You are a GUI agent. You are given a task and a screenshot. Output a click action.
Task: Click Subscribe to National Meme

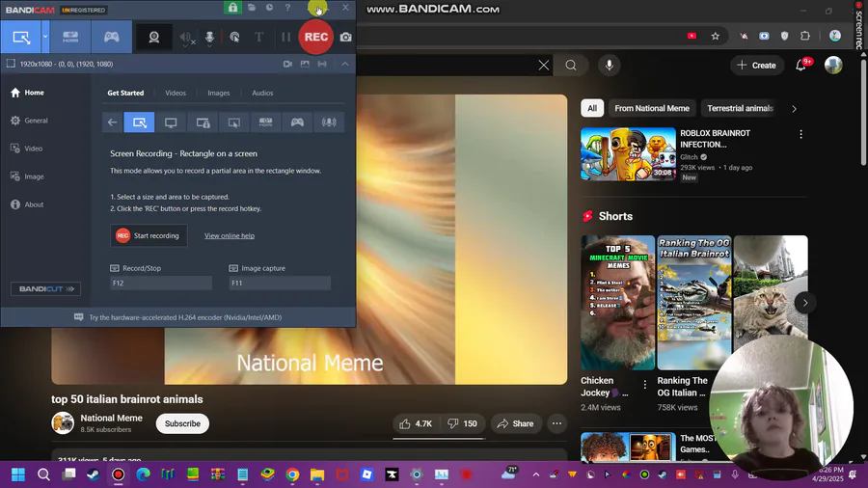[182, 423]
